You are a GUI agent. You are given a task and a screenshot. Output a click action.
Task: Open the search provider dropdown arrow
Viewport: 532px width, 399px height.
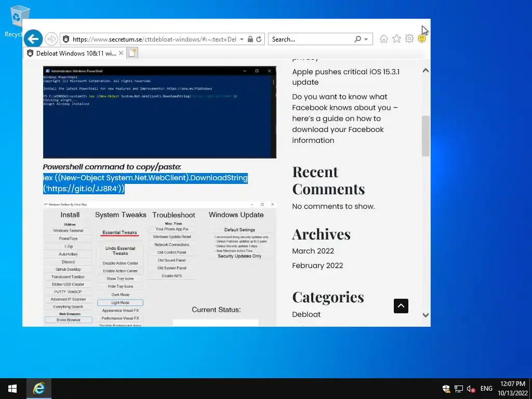pyautogui.click(x=366, y=39)
